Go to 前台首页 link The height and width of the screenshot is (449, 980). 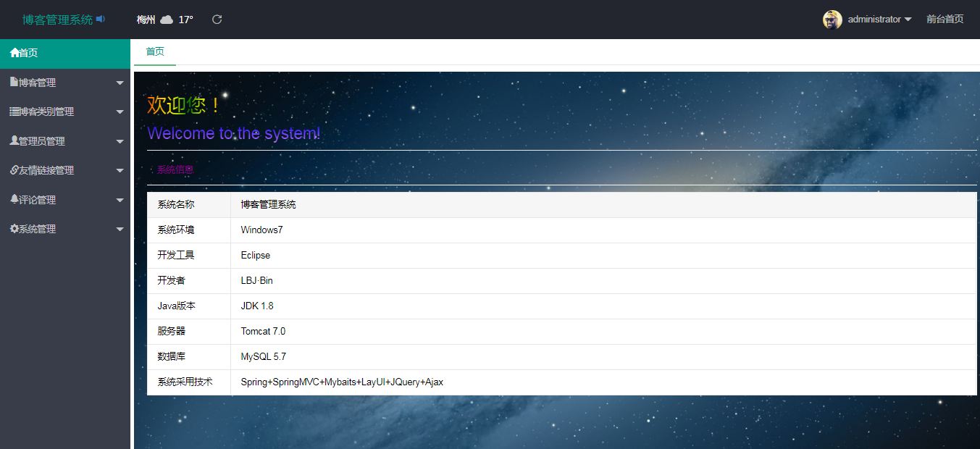click(x=945, y=20)
